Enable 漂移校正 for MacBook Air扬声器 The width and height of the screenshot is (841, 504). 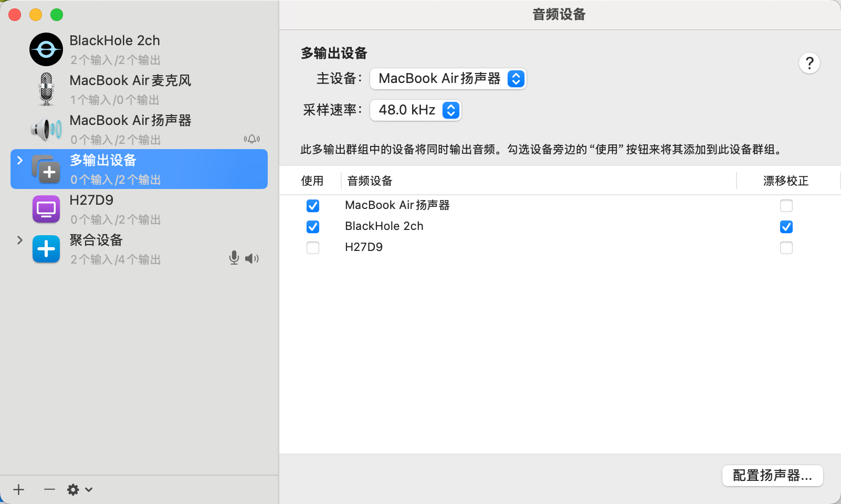pyautogui.click(x=786, y=206)
